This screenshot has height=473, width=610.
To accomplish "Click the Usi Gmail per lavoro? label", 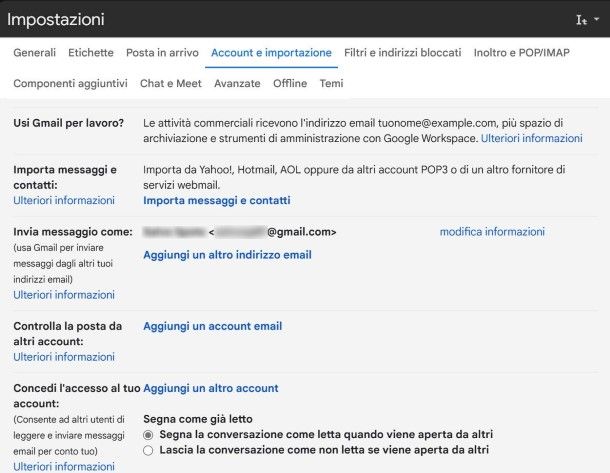I will coord(68,123).
